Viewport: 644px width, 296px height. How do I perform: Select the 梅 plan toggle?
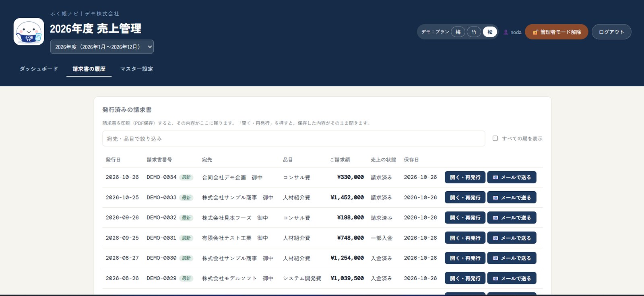458,32
